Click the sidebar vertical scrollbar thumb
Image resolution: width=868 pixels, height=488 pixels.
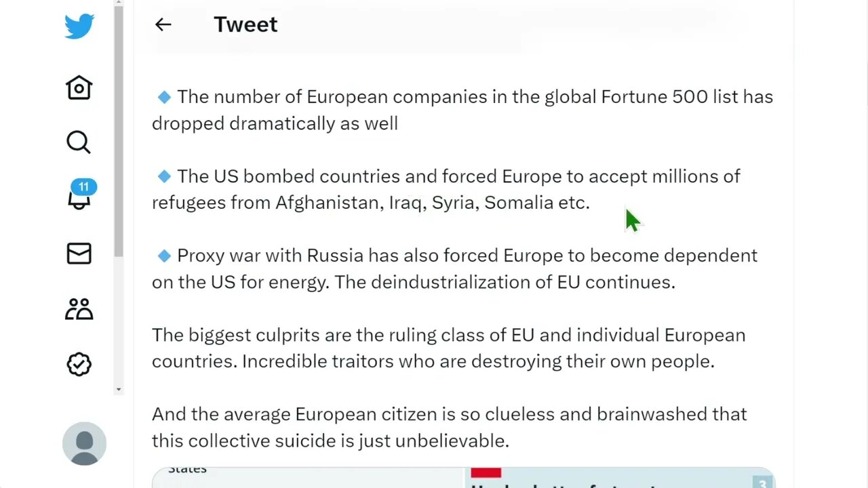(x=119, y=136)
